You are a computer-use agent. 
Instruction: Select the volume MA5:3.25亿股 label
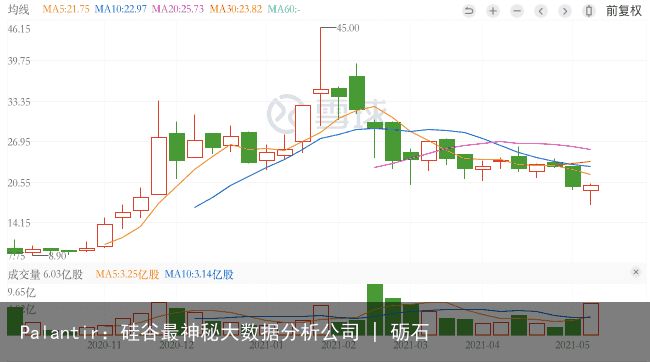click(127, 274)
